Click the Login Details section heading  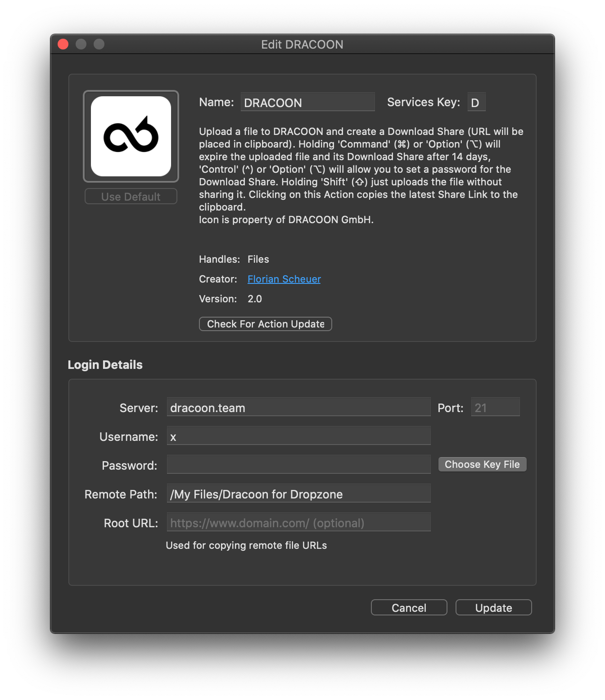(105, 365)
